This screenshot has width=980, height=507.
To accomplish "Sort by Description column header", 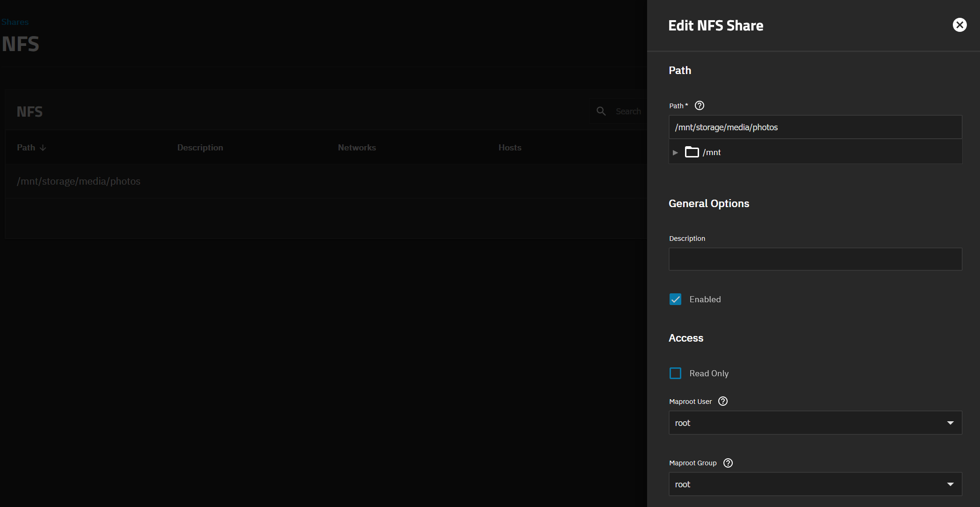I will pyautogui.click(x=200, y=148).
